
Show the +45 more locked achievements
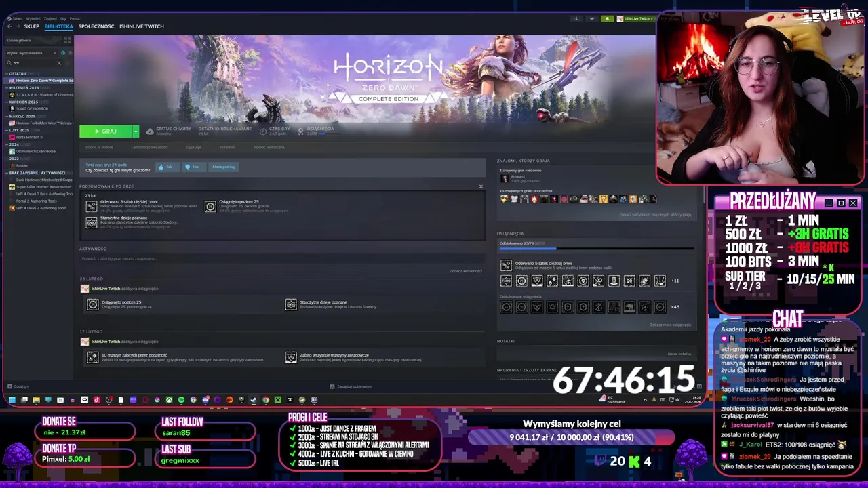675,307
